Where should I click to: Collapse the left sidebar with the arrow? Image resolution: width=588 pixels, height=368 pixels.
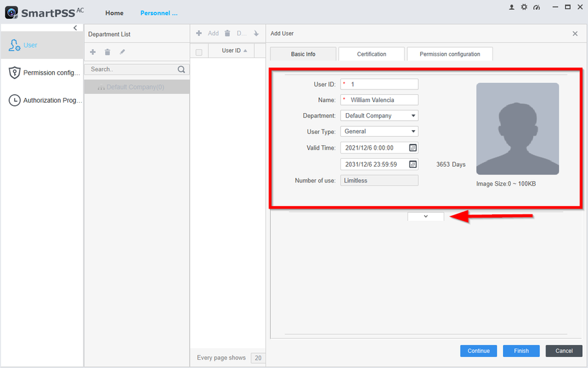[75, 28]
